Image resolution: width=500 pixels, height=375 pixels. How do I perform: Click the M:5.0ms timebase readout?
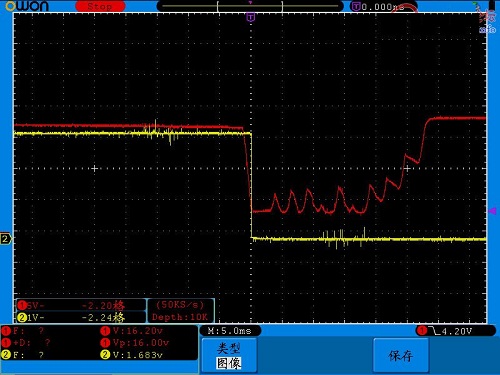tap(230, 331)
